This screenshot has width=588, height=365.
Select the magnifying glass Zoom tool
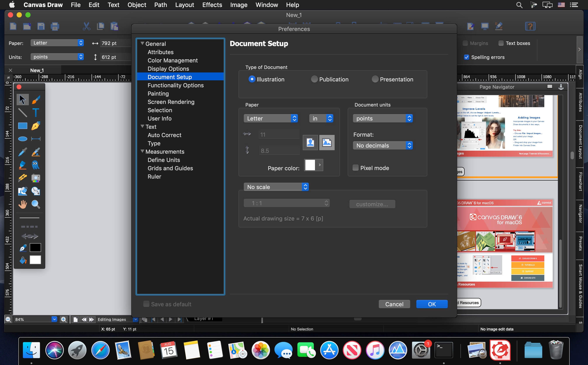pos(36,204)
